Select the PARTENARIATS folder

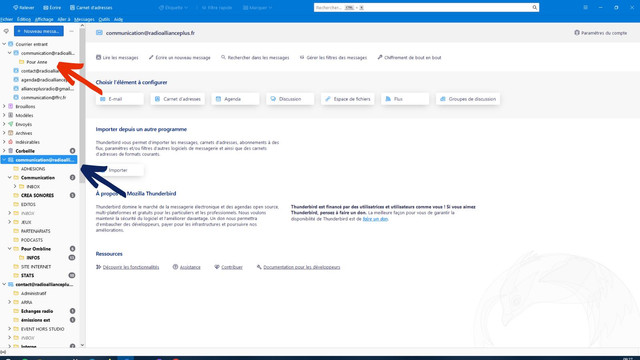36,231
